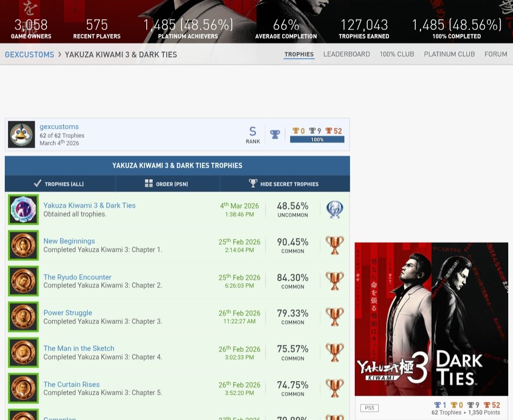Click the bronze trophy icon in The Ryudo Encounter row
The height and width of the screenshot is (420, 513).
pos(335,281)
